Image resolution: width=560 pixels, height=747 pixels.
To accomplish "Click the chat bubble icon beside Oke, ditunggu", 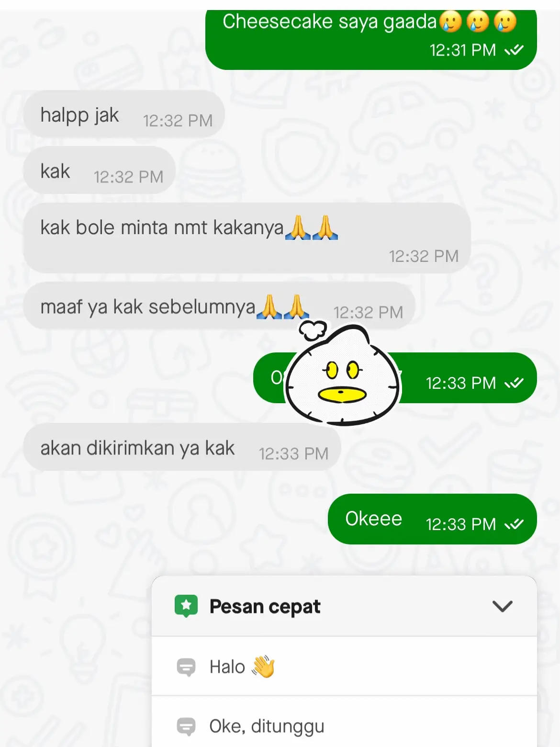I will pyautogui.click(x=186, y=726).
